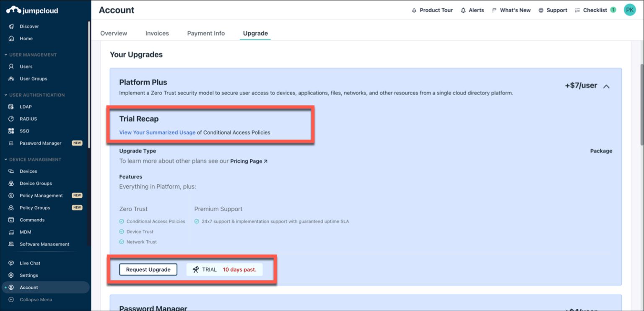Switch to the Invoices tab
The image size is (644, 311).
[157, 33]
